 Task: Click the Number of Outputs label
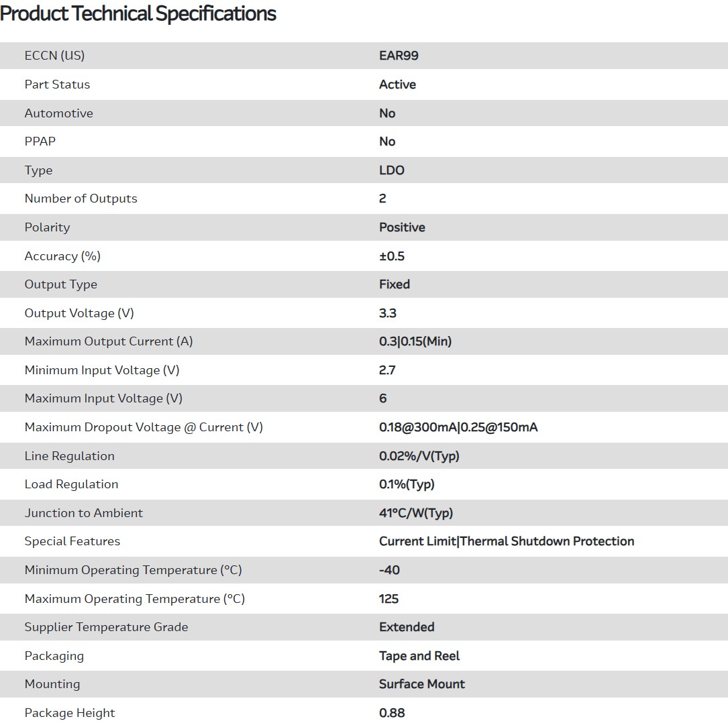tap(81, 199)
